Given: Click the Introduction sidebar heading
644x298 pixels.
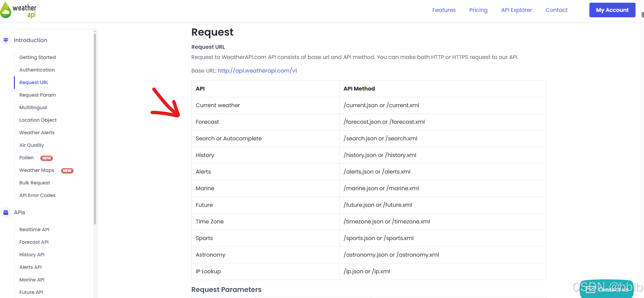Looking at the screenshot, I should coord(31,40).
